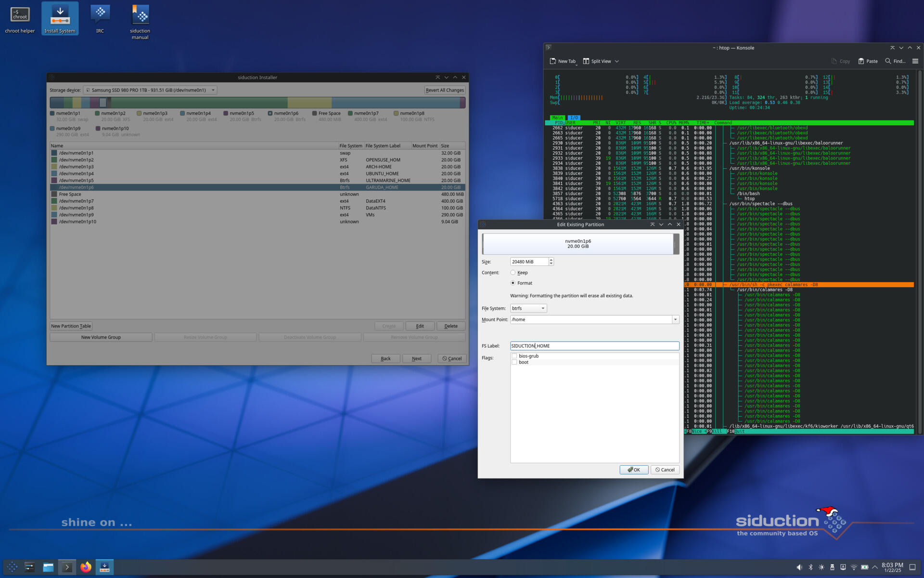Select the /dev/nvme0n1p7 partition row
Screen dimensions: 924x578
point(257,201)
